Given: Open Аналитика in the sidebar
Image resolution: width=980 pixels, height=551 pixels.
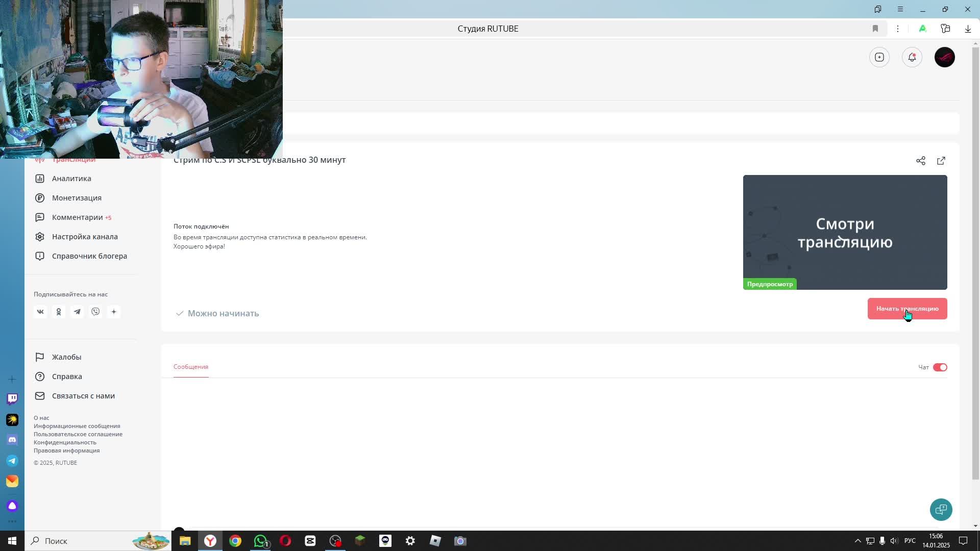Looking at the screenshot, I should click(71, 179).
